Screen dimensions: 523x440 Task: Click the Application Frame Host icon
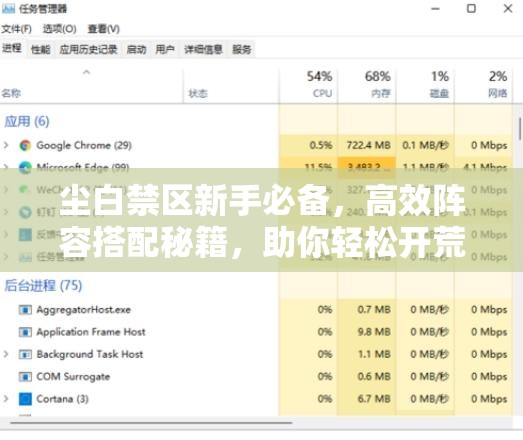click(25, 332)
